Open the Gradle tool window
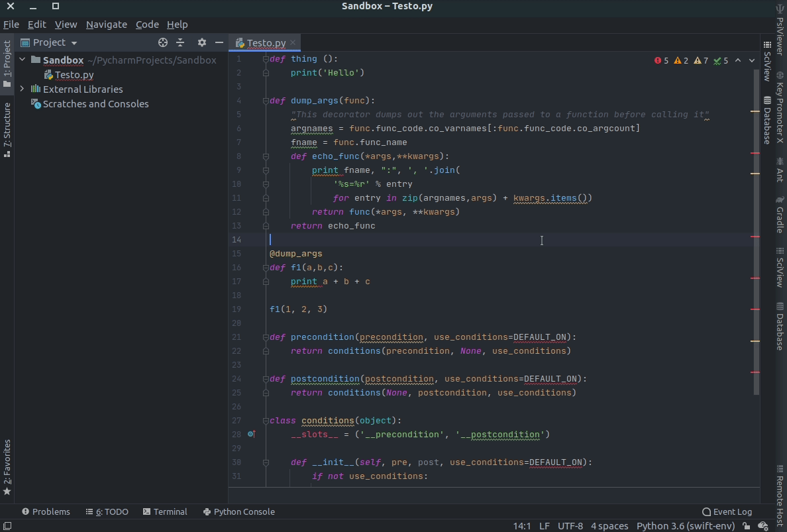787x532 pixels. pyautogui.click(x=780, y=215)
